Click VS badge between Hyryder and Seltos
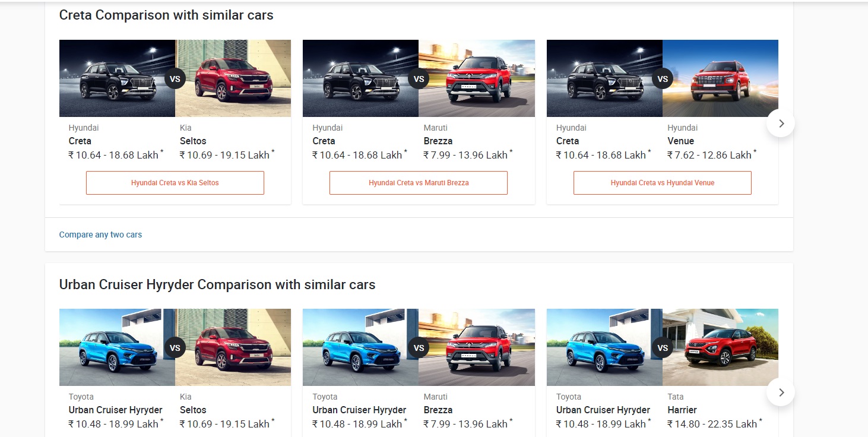Viewport: 868px width, 437px height. (175, 348)
